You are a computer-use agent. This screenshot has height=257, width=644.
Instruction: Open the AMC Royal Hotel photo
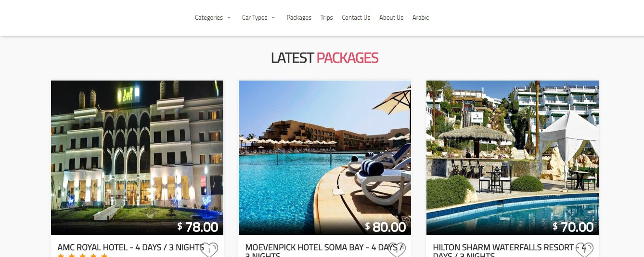point(137,158)
